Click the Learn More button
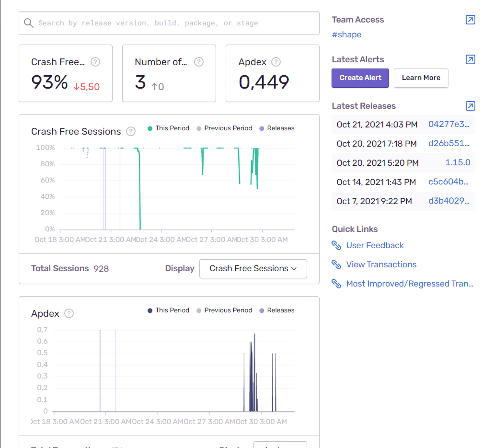The image size is (482, 448). click(x=421, y=78)
